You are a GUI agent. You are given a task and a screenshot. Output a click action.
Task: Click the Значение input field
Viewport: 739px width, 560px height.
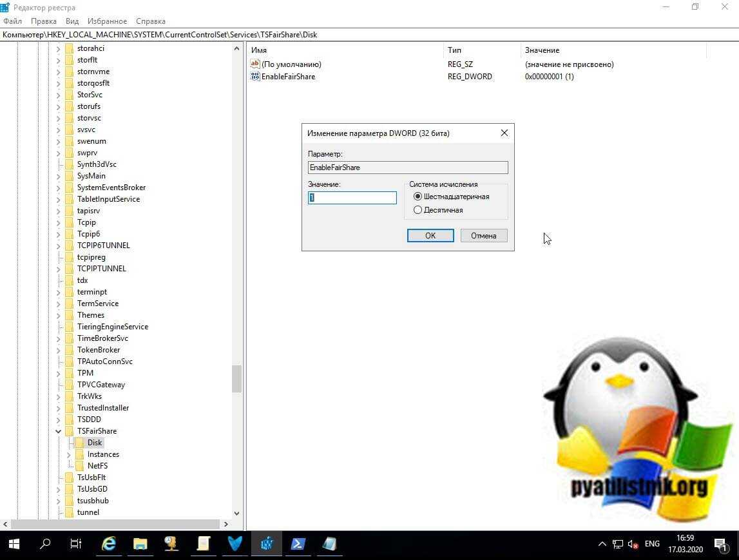(352, 198)
